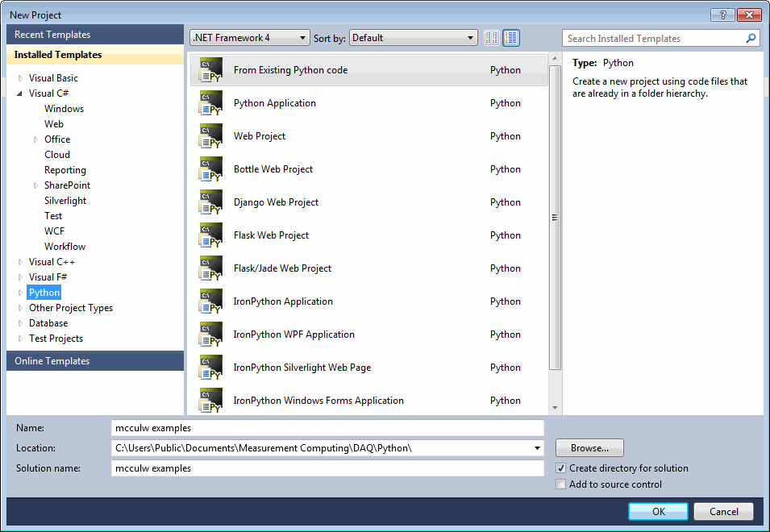Click the Python Application template icon
Viewport: 770px width, 532px height.
pyautogui.click(x=210, y=103)
